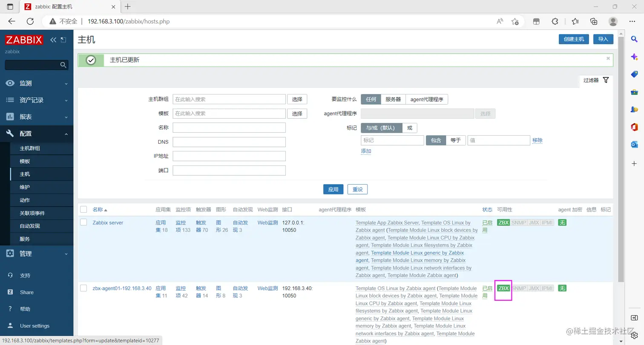The height and width of the screenshot is (345, 644).
Task: Click the 名称 filter input field
Action: coord(229,128)
